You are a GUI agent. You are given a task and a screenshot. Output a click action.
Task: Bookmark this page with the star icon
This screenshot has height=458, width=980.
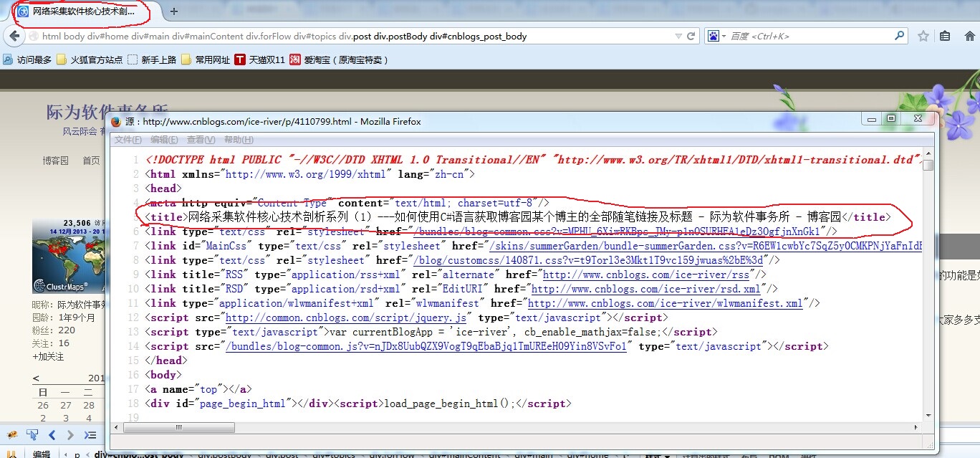pos(924,36)
